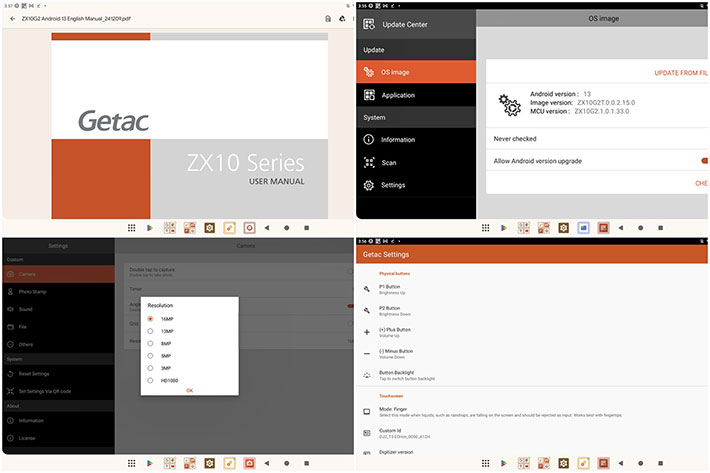Open the Scan item in Update Center
The width and height of the screenshot is (710, 473).
[389, 162]
